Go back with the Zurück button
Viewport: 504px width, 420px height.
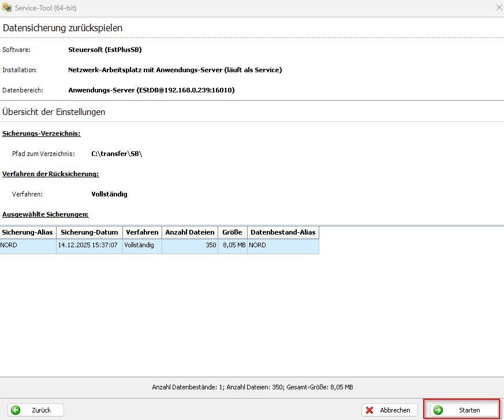tap(36, 410)
